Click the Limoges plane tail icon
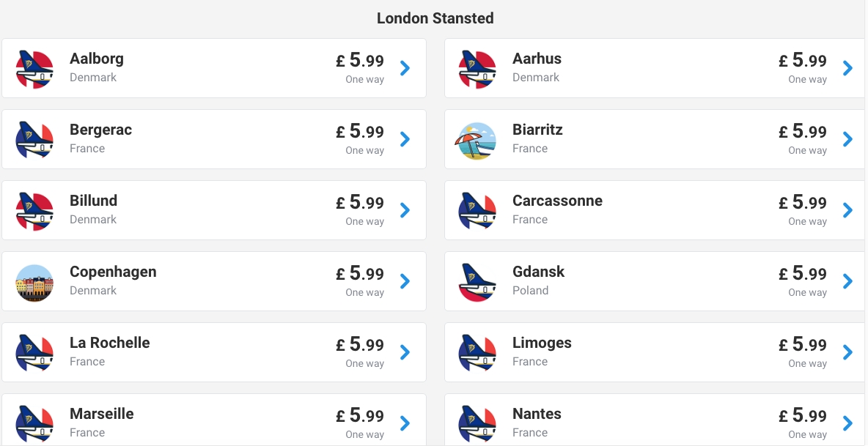Screen dimensions: 868x446 pos(477,353)
